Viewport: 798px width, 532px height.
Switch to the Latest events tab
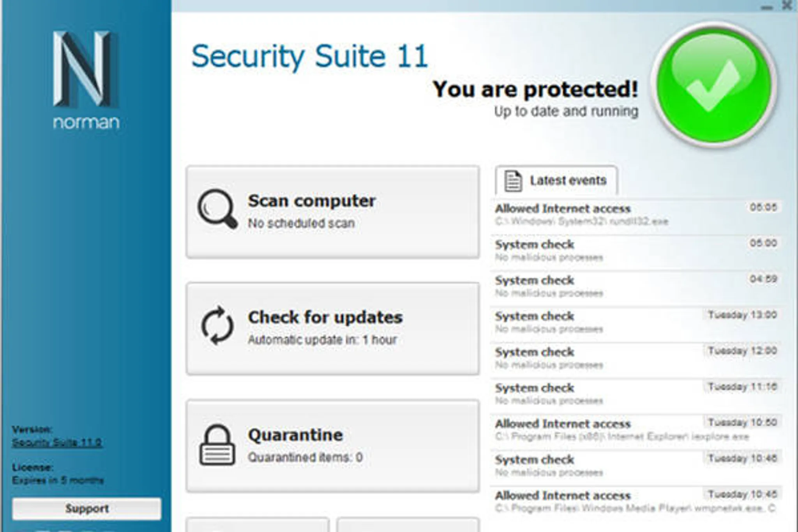[x=556, y=180]
